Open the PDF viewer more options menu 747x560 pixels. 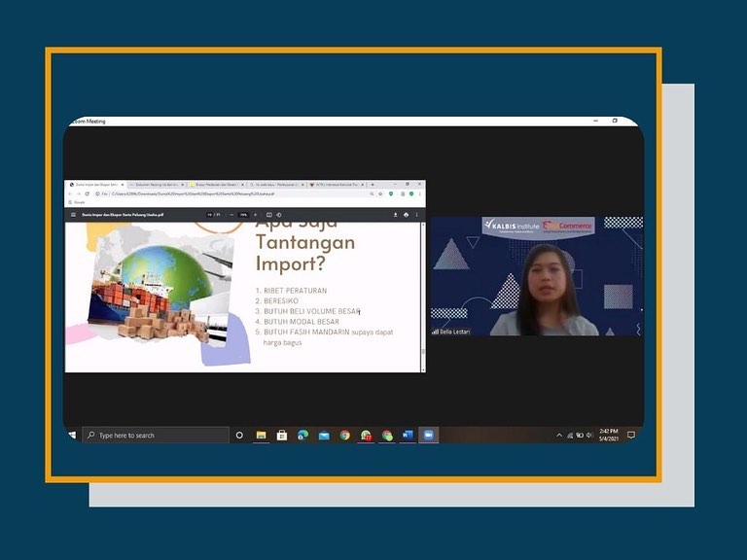[418, 215]
